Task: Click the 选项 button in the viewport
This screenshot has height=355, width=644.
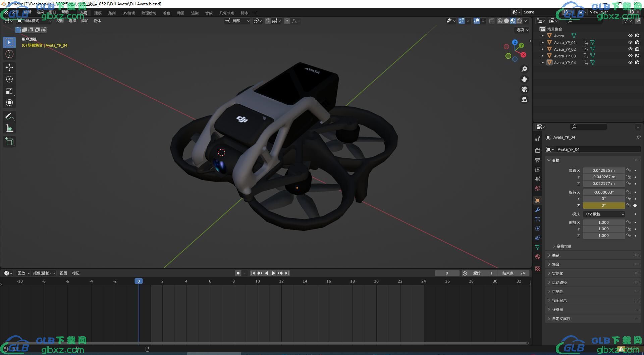Action: pyautogui.click(x=522, y=30)
